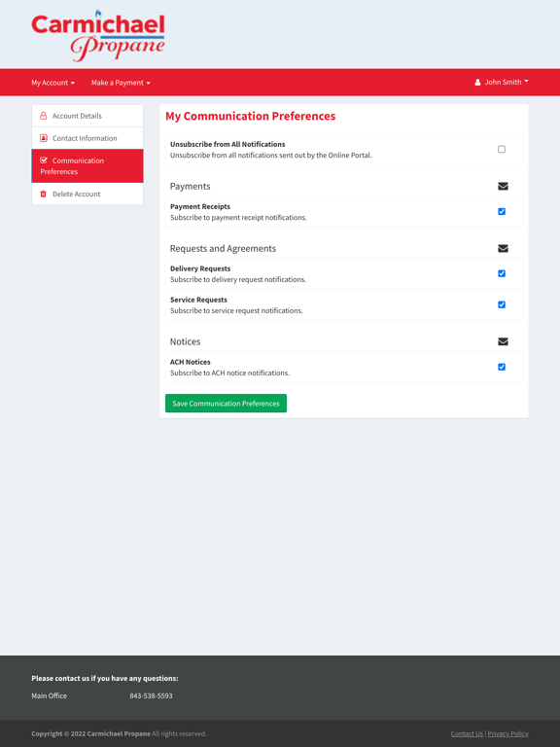Click the Unsubscribe from All Notifications label

click(x=227, y=144)
